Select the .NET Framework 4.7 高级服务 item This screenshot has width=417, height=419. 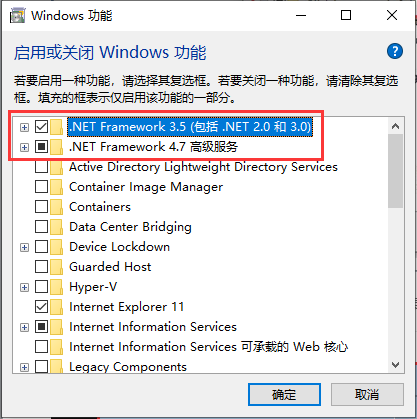[x=153, y=147]
